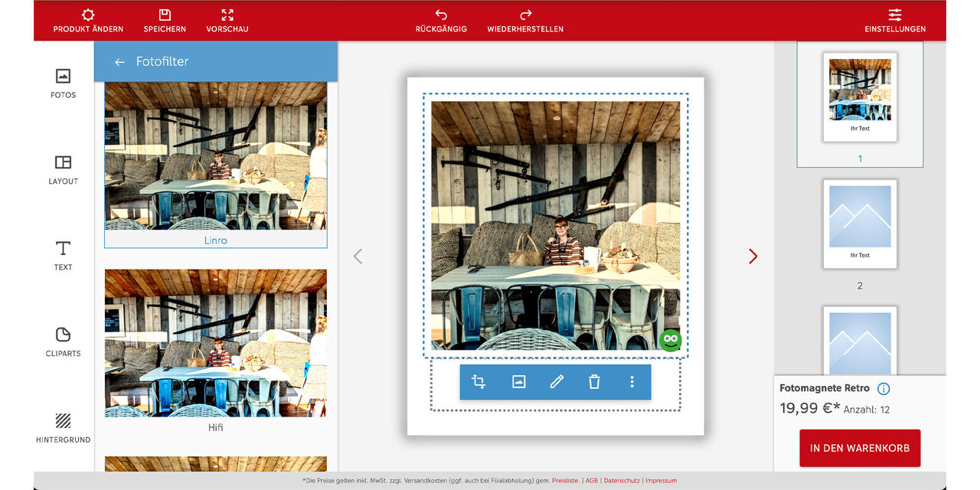Image resolution: width=980 pixels, height=490 pixels.
Task: Click In den Warenkorb button
Action: (x=860, y=448)
